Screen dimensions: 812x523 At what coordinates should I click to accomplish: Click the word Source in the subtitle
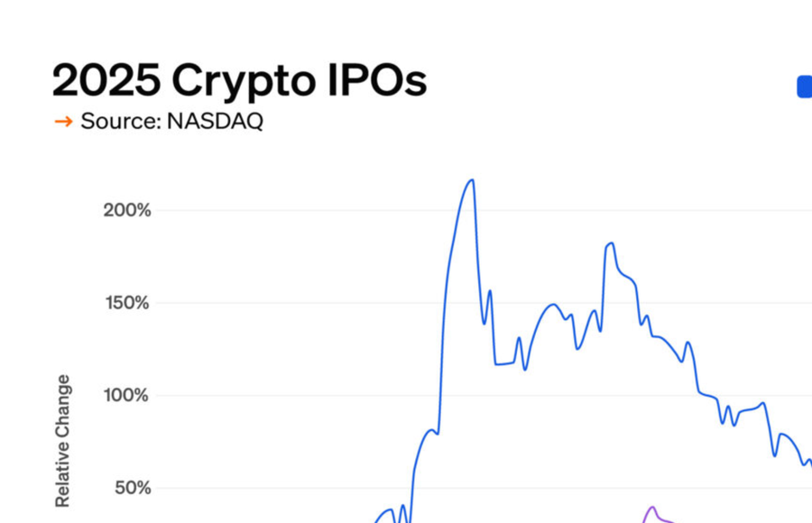(x=116, y=122)
